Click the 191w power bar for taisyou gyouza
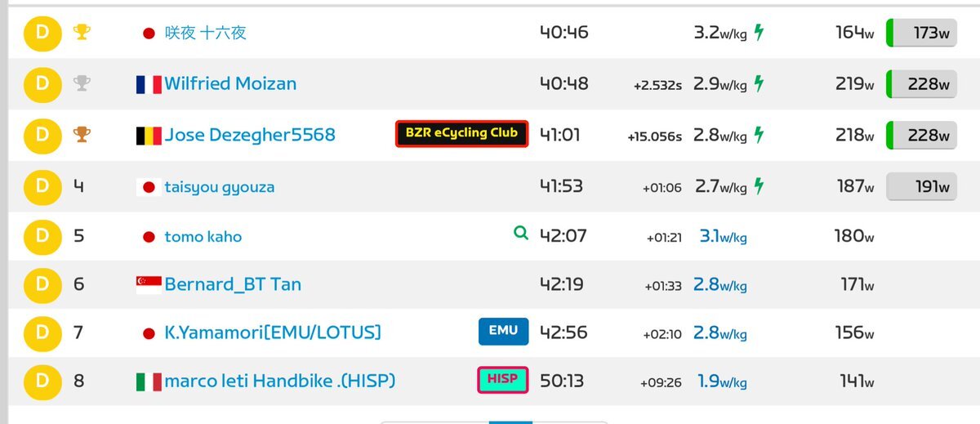This screenshot has width=980, height=424. point(922,187)
